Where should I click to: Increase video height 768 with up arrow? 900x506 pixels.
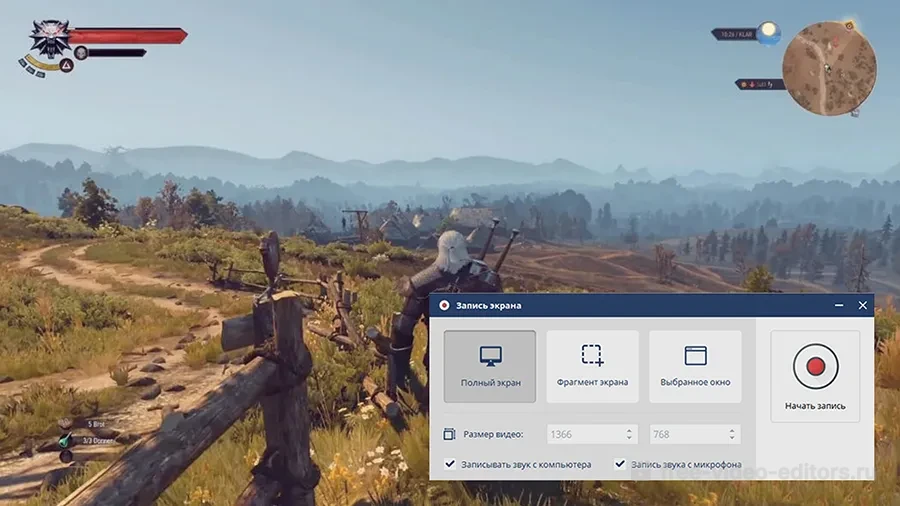[x=733, y=430]
